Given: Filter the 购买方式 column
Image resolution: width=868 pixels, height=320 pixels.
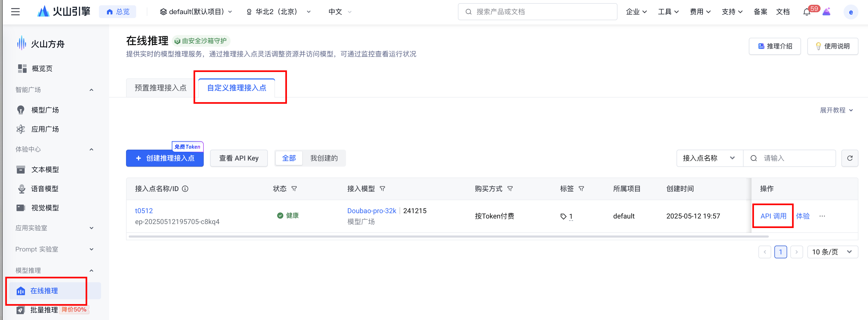Looking at the screenshot, I should click(510, 189).
